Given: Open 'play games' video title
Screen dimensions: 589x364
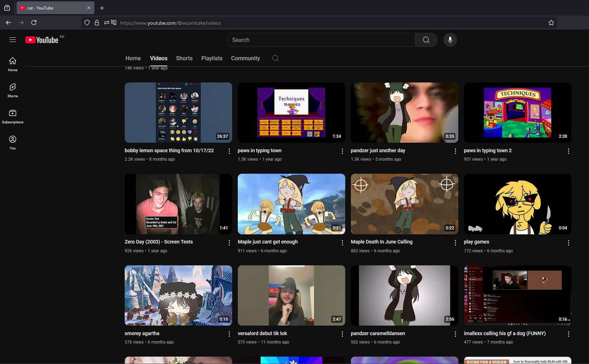Looking at the screenshot, I should point(477,242).
